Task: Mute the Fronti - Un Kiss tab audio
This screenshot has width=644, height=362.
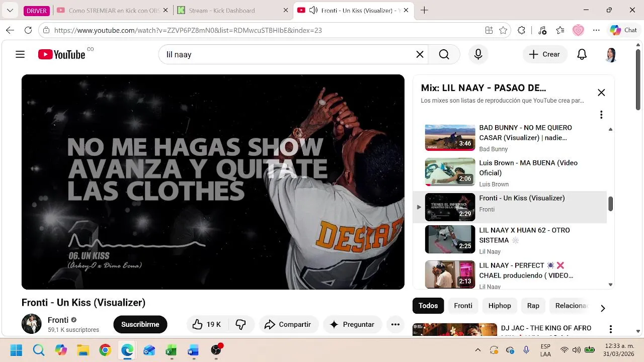Action: [313, 10]
